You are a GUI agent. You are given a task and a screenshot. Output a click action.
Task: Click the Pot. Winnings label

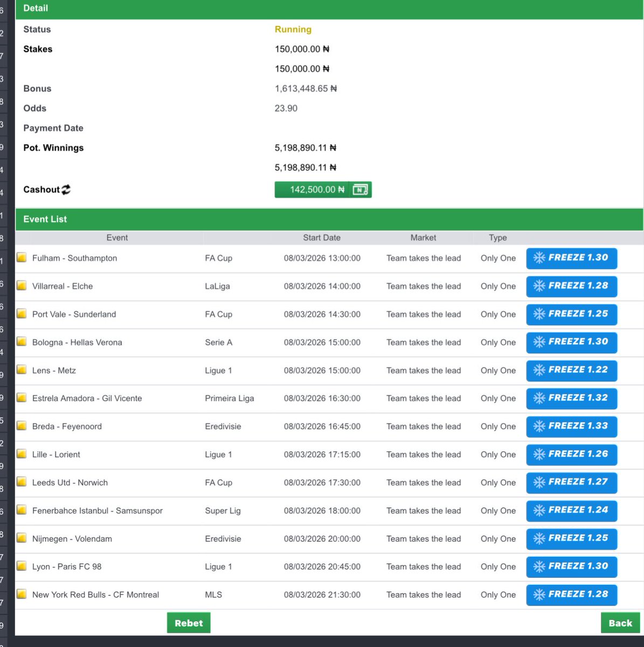(x=53, y=148)
